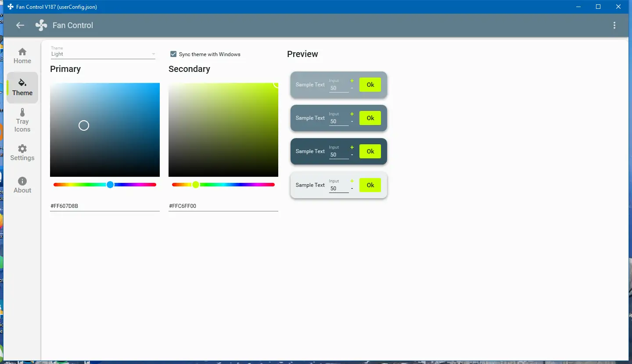Click the minus on the bottom white preview card
This screenshot has height=364, width=632.
pos(352,189)
